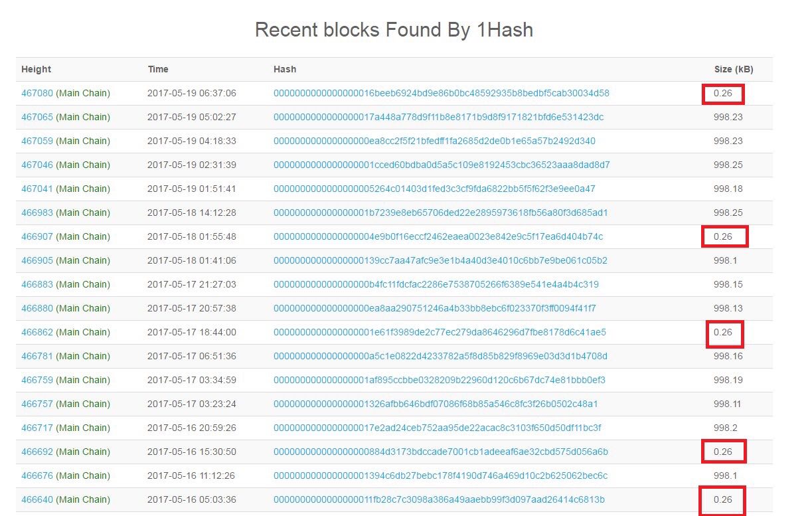
Task: Select the 466907 block height link
Action: (x=37, y=236)
